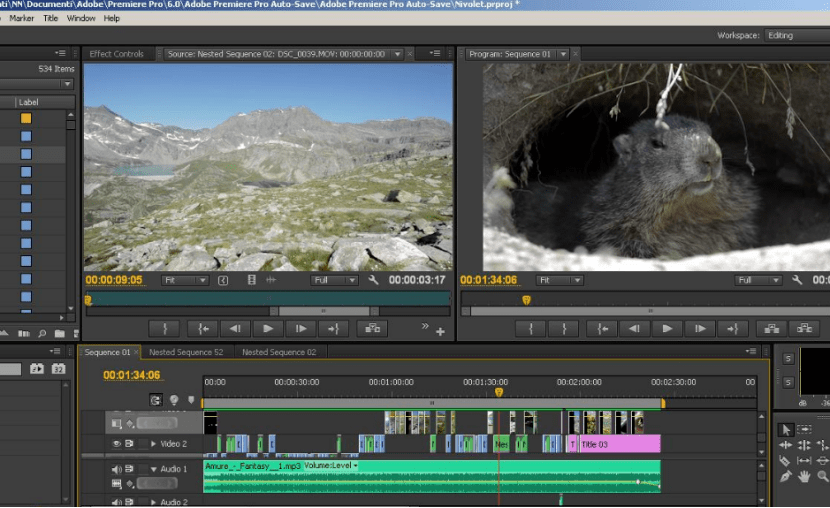Image resolution: width=830 pixels, height=508 pixels.
Task: Toggle Snap in the timeline
Action: (x=156, y=400)
